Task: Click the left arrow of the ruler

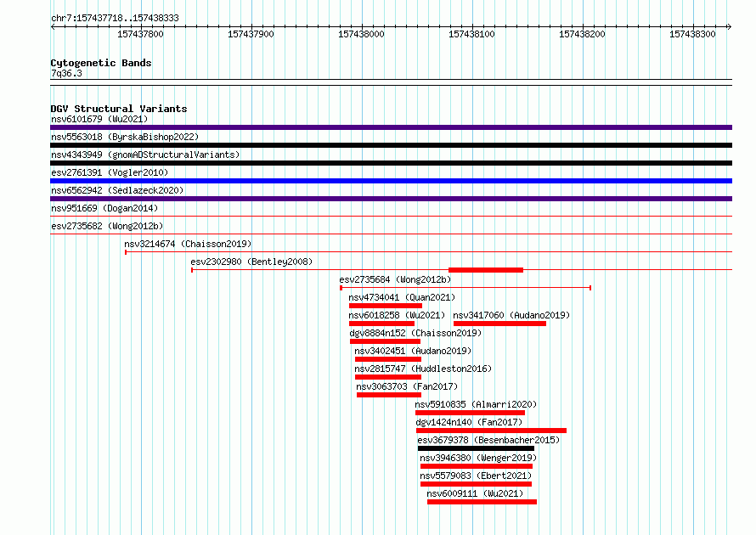Action: click(53, 27)
